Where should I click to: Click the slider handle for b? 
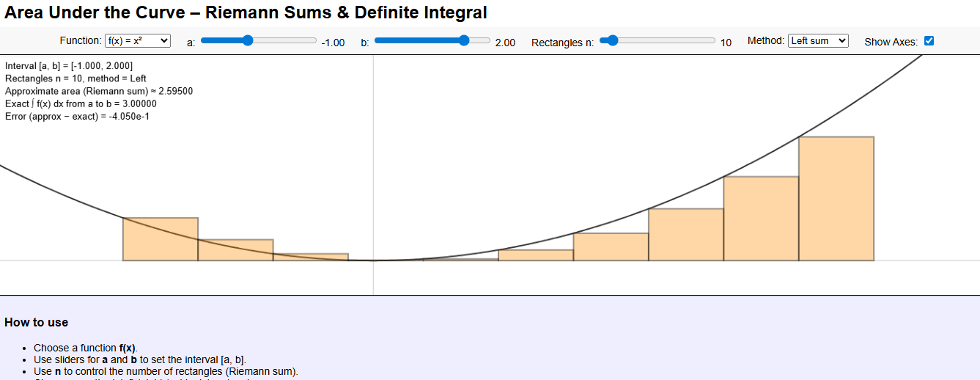tap(463, 40)
